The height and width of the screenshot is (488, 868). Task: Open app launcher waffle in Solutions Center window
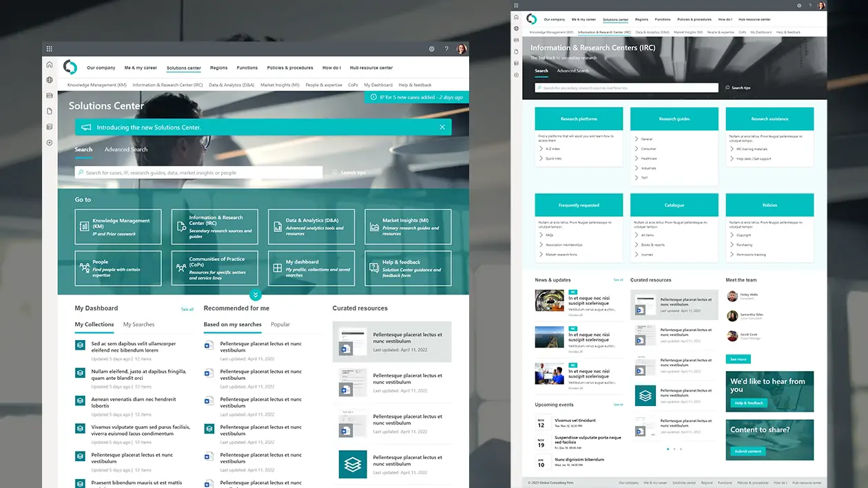pyautogui.click(x=50, y=49)
